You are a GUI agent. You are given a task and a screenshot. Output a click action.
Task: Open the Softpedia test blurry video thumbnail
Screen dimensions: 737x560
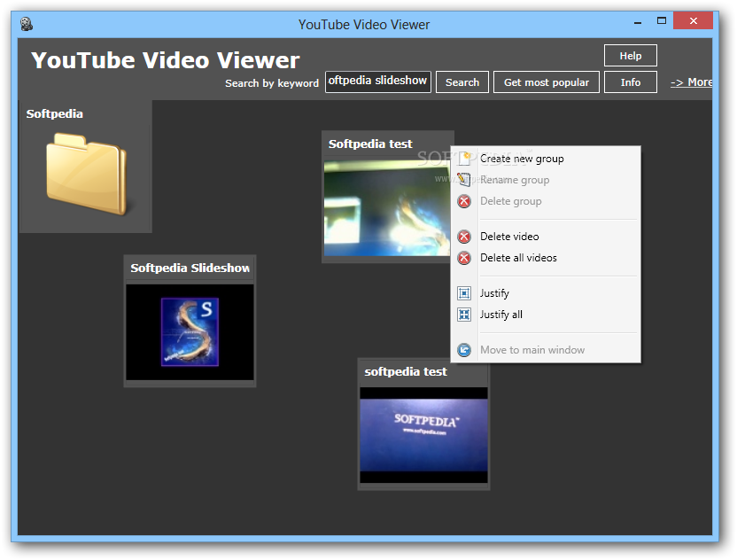pos(387,208)
